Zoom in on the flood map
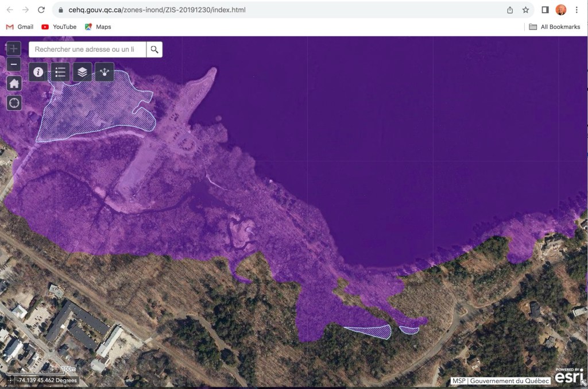This screenshot has width=588, height=389. click(14, 49)
